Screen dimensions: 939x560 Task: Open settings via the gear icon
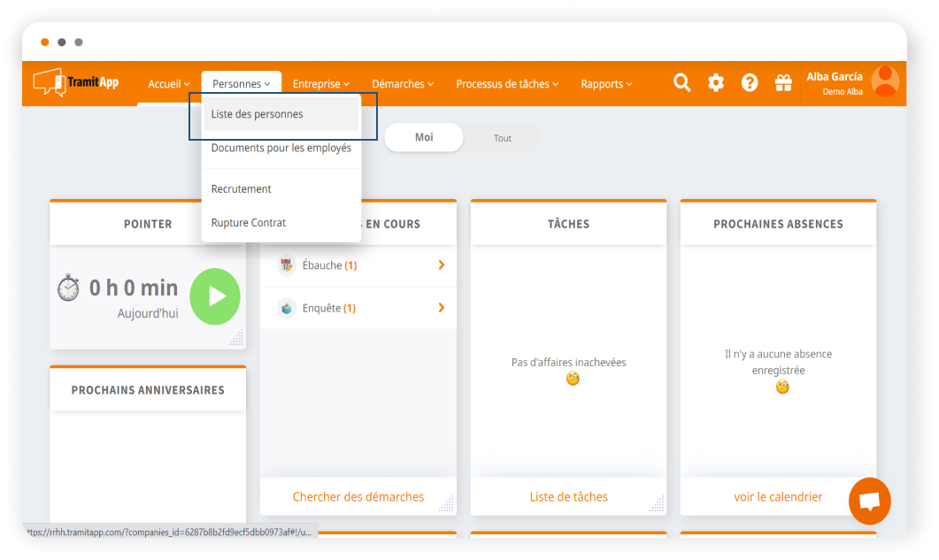coord(715,83)
